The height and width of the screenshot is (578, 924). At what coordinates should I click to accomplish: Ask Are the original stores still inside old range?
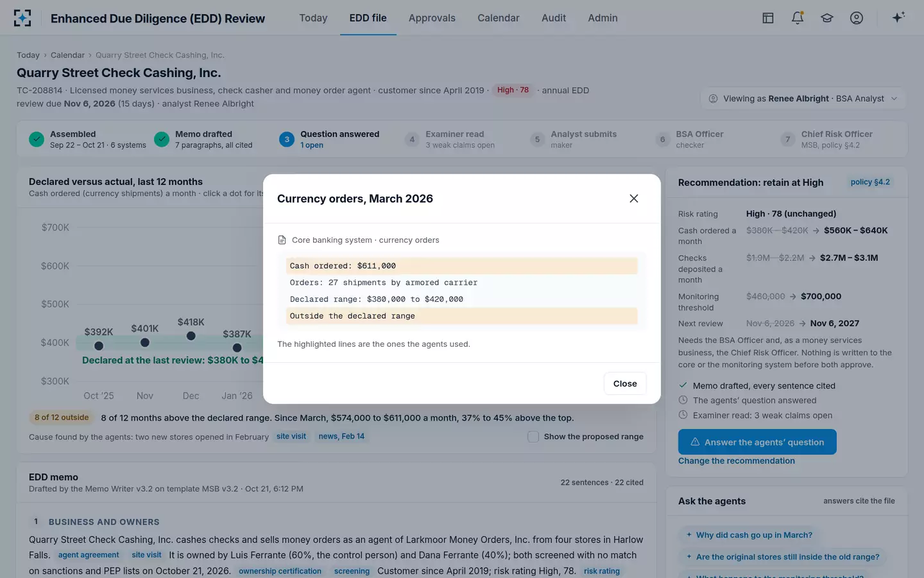783,557
